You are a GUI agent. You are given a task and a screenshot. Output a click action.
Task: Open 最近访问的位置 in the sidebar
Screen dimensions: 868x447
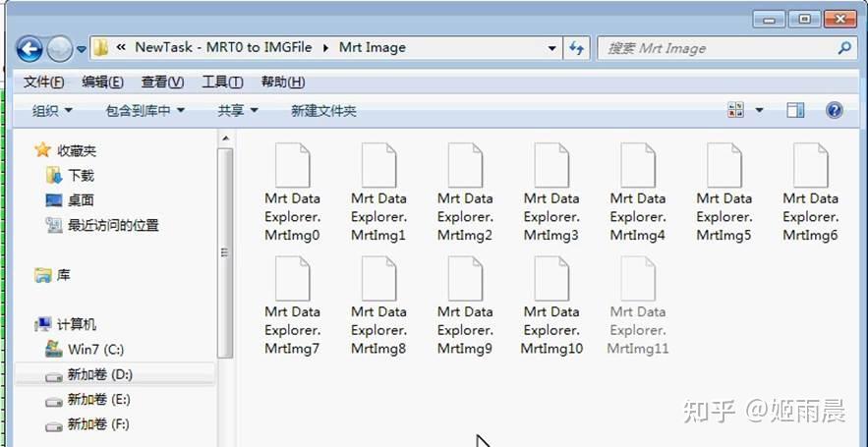[102, 225]
